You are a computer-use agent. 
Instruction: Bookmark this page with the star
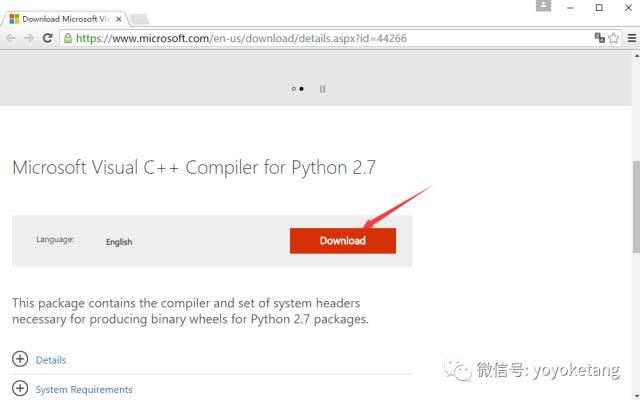click(x=613, y=38)
